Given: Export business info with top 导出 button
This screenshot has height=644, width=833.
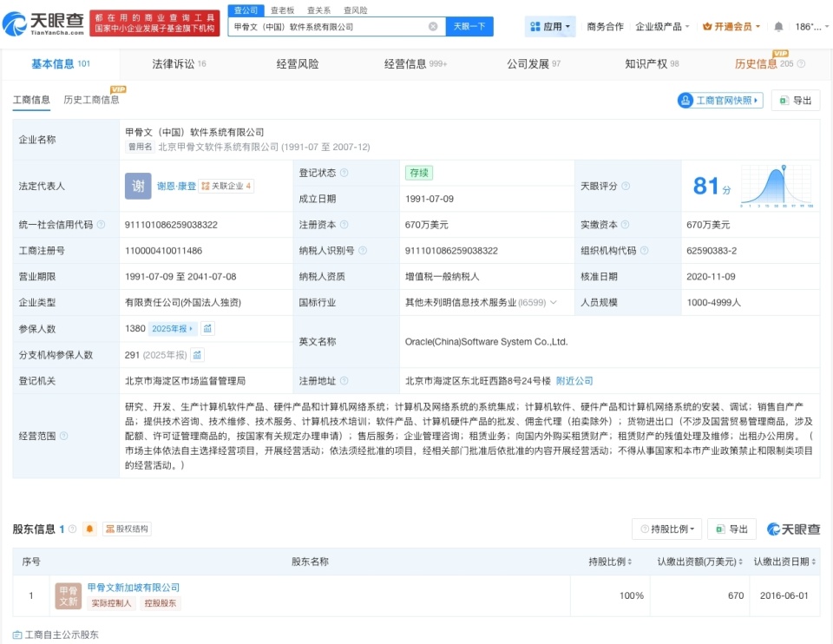Looking at the screenshot, I should (796, 101).
